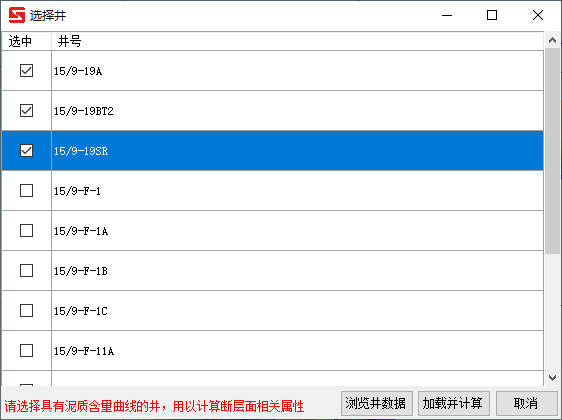Select the checkbox for well 15/9-F-1C

pos(27,311)
